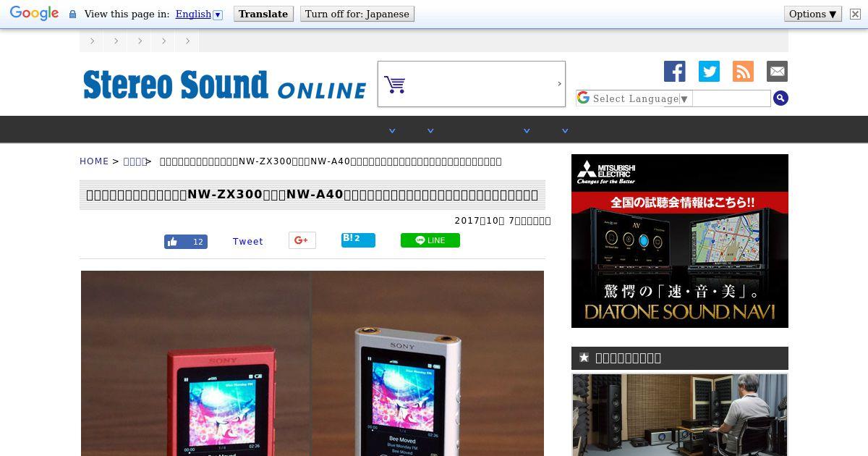This screenshot has width=868, height=456.
Task: Click the star sidebar section heading
Action: coord(680,358)
